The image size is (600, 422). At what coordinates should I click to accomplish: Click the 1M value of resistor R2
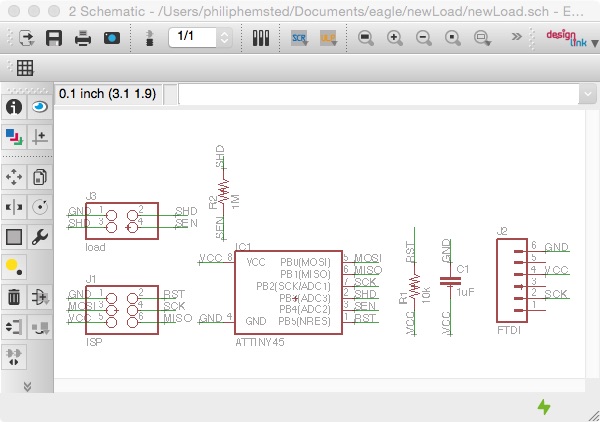tap(235, 202)
